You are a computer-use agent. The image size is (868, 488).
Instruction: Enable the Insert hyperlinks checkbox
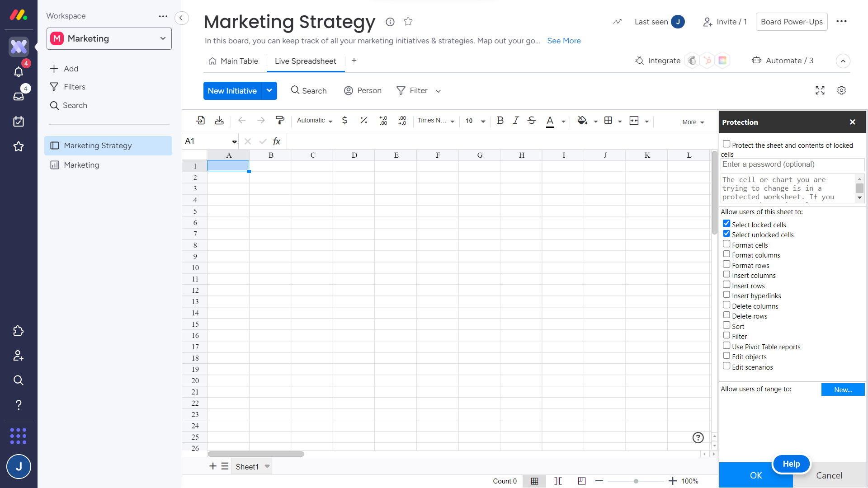(x=726, y=295)
